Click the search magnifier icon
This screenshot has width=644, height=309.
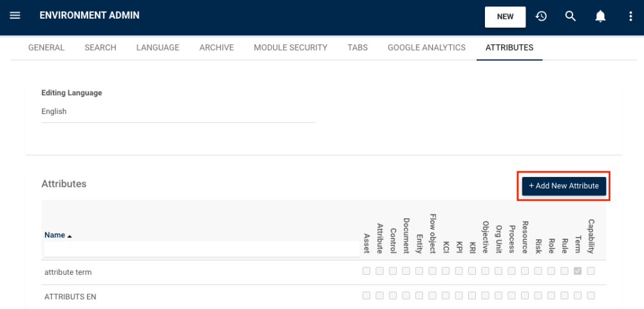(x=570, y=16)
